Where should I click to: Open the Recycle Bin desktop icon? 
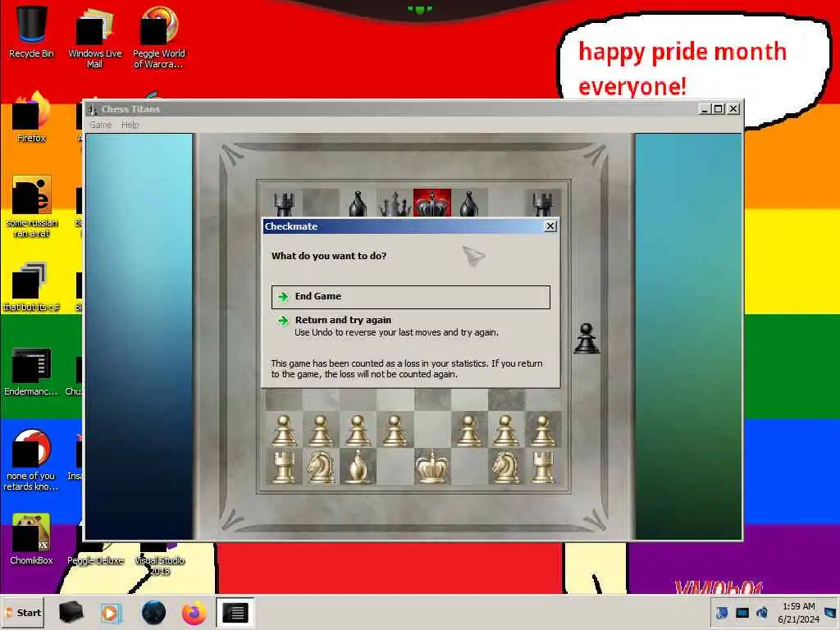click(31, 32)
